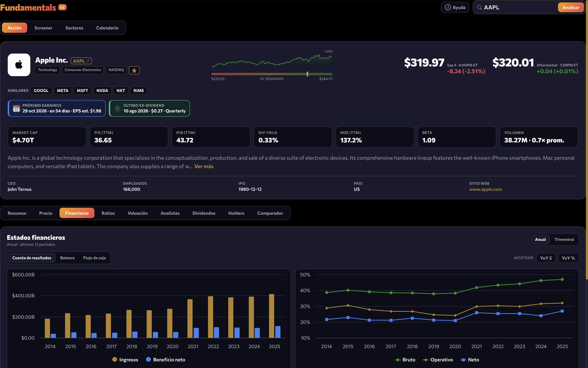Click the 52-week range slider marker
Screen dimensions: 588x368
click(x=307, y=74)
